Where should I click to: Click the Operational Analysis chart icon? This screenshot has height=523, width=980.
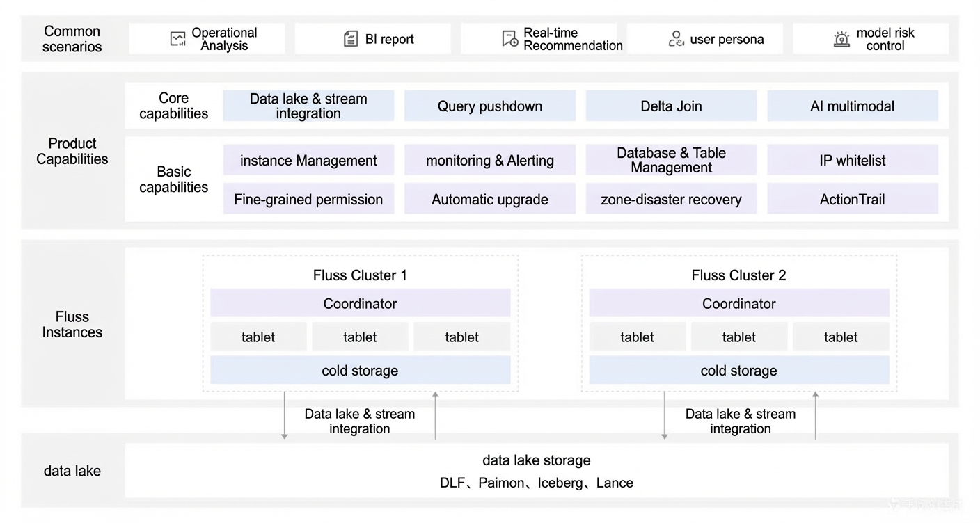[178, 39]
